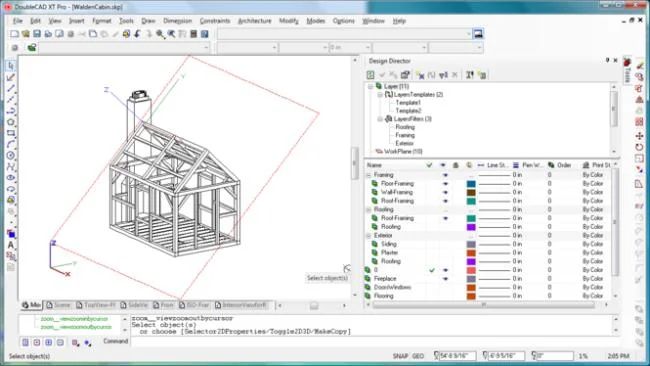Click the blue color swatch of Floor-Framing

tap(471, 184)
